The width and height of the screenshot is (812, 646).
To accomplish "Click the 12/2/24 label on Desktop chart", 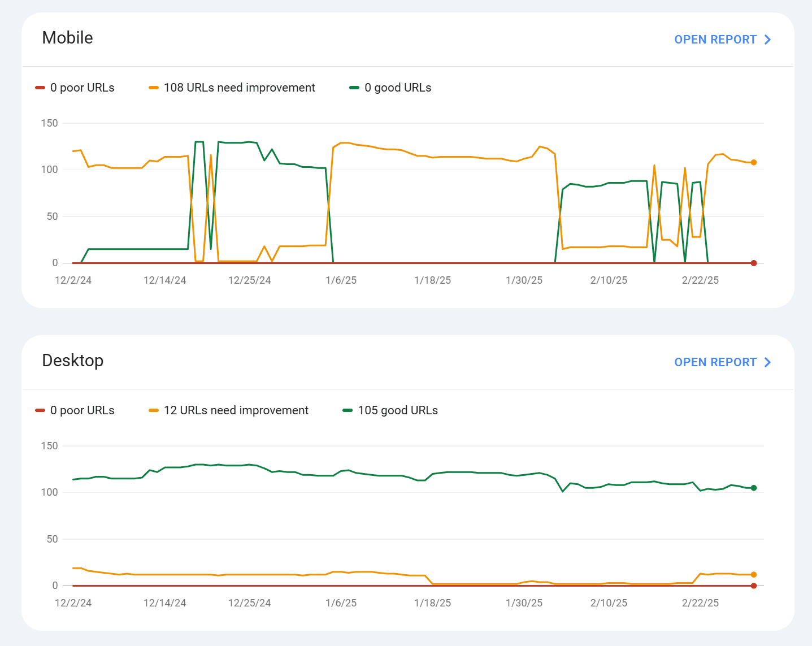I will click(73, 603).
